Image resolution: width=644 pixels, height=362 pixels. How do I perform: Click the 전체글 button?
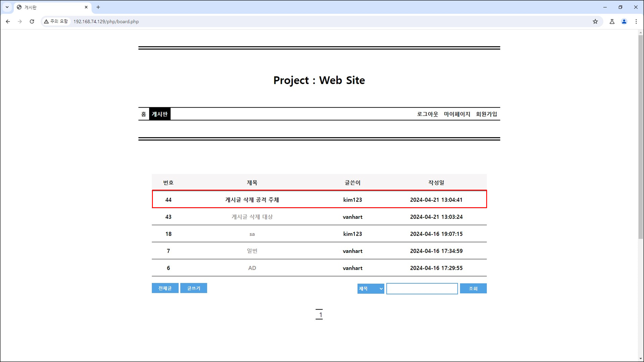click(x=165, y=288)
